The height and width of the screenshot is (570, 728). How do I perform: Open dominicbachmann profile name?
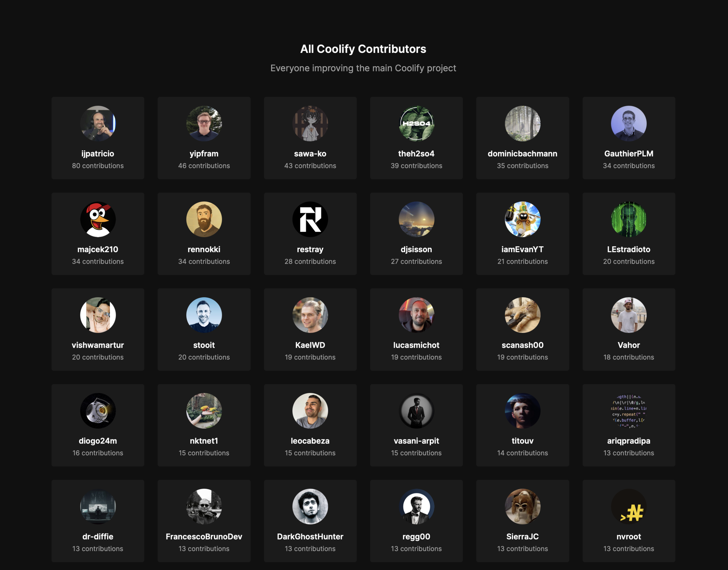(522, 153)
